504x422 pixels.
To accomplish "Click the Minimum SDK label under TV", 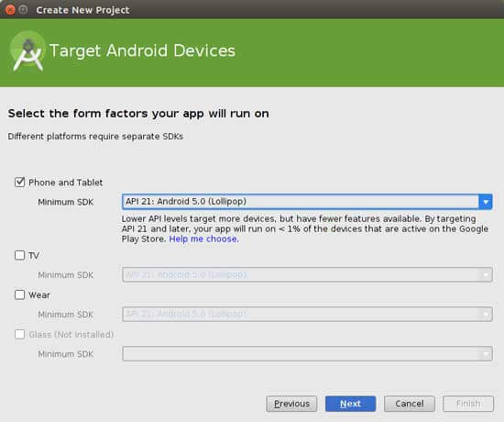I will click(66, 275).
